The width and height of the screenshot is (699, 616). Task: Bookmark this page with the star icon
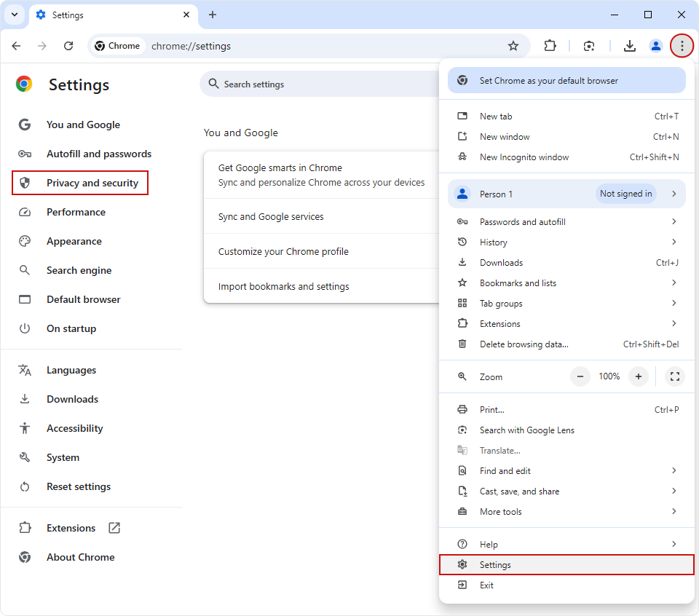click(513, 46)
